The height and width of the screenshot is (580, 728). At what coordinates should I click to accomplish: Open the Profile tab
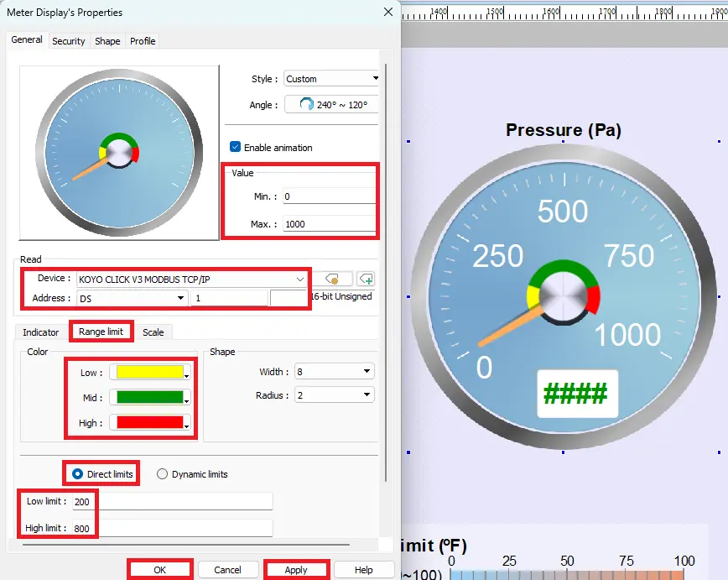pos(142,40)
